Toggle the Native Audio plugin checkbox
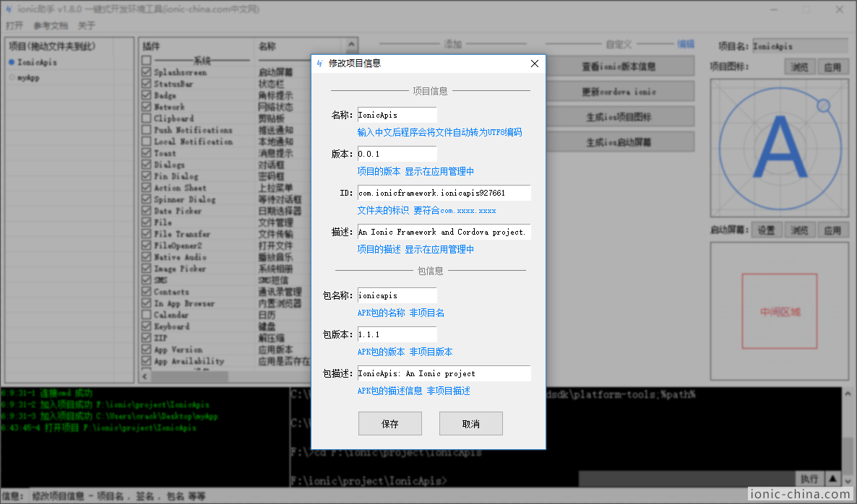Viewport: 857px width, 504px height. pos(147,256)
